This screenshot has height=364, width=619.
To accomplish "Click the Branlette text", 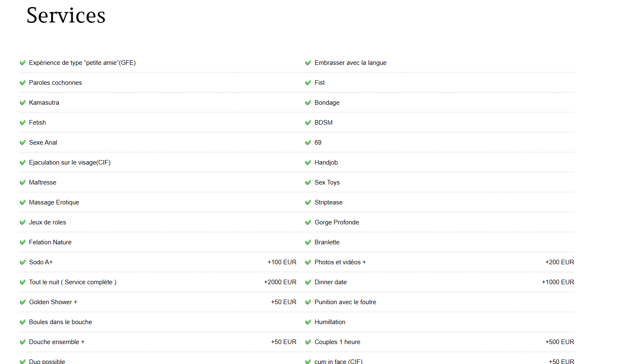I will 327,242.
